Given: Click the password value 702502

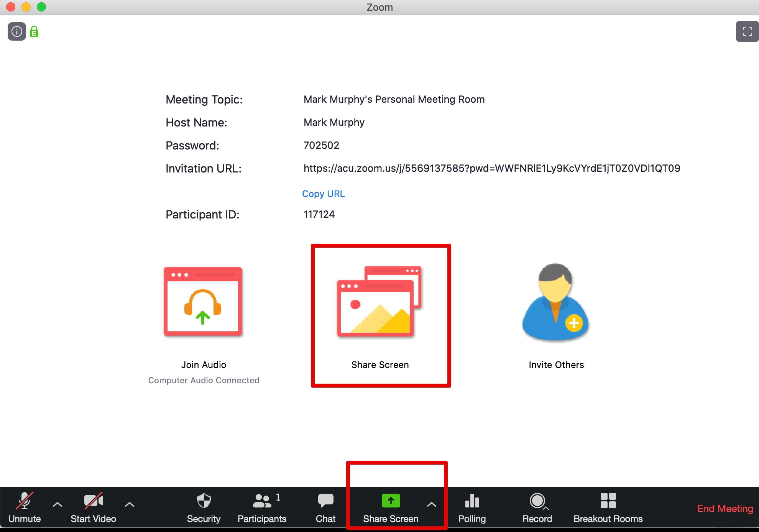Looking at the screenshot, I should [321, 145].
